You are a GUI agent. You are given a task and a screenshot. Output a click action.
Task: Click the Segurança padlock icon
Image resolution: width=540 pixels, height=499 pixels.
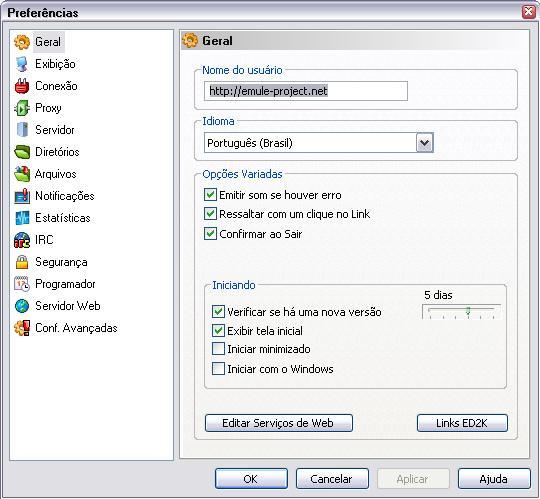22,262
